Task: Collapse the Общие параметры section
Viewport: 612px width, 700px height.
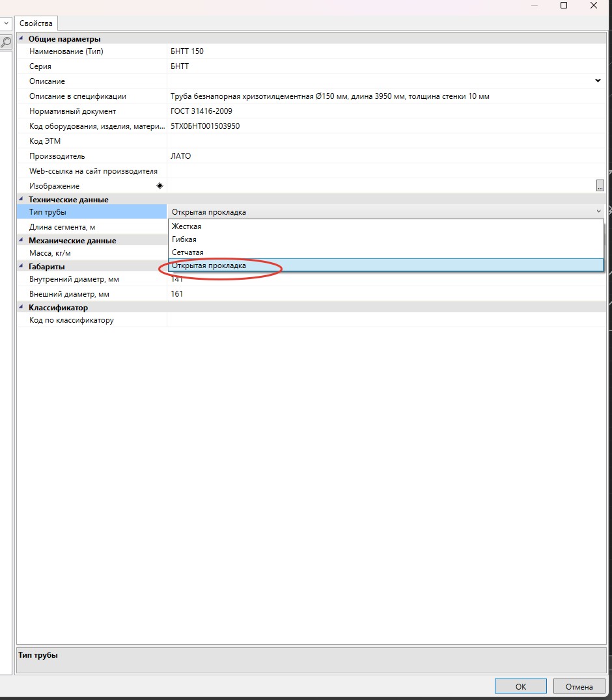Action: coord(21,39)
